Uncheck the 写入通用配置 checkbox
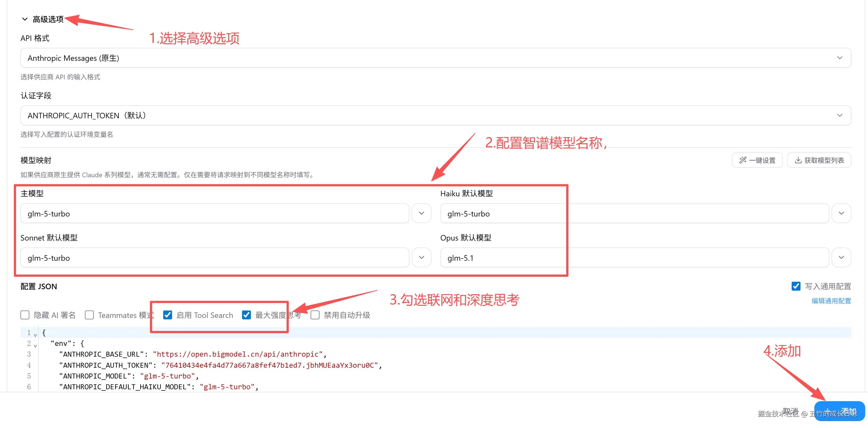Screen dimensions: 868x428 [796, 286]
